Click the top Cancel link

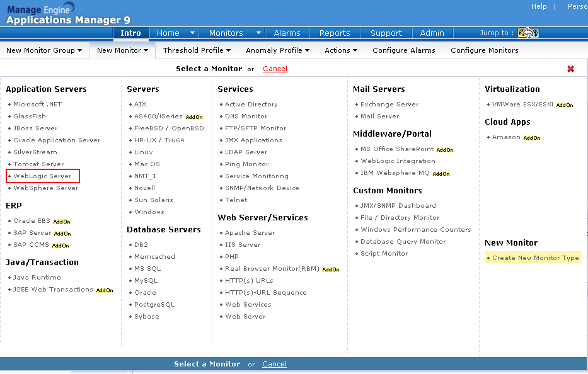(275, 69)
